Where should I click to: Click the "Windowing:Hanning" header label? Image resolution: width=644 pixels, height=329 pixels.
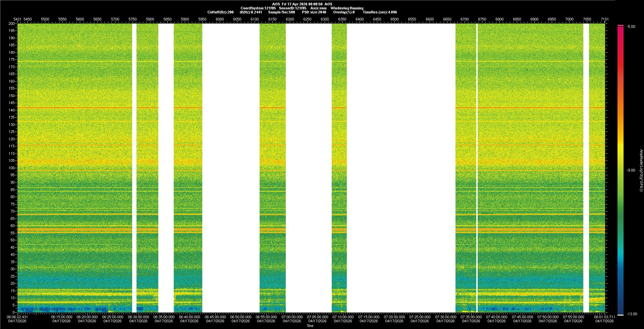tap(347, 8)
